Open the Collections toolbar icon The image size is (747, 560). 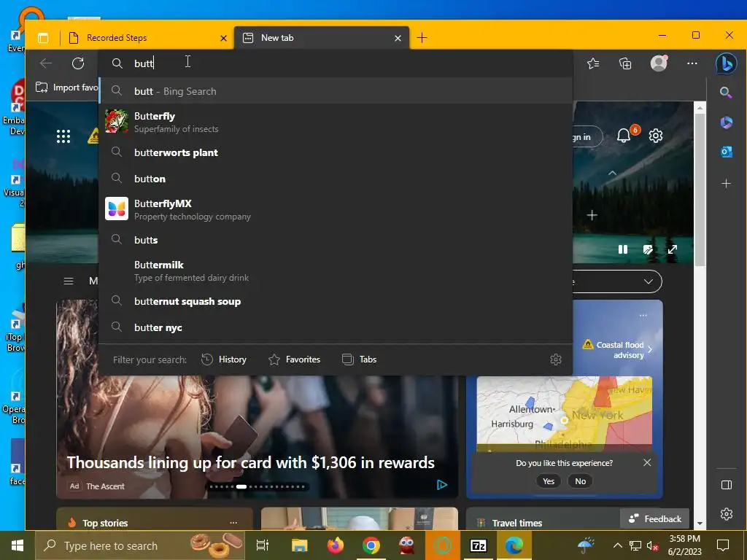click(x=625, y=63)
